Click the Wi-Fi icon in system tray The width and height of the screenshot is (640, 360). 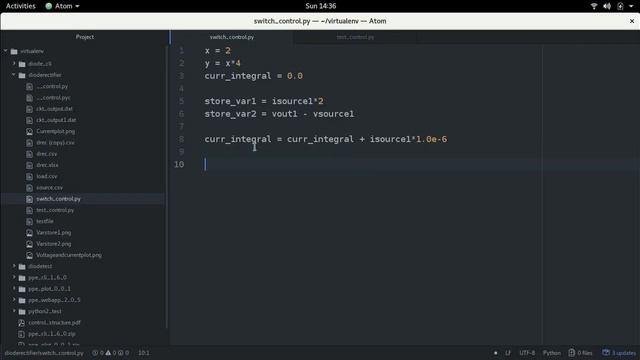click(594, 6)
